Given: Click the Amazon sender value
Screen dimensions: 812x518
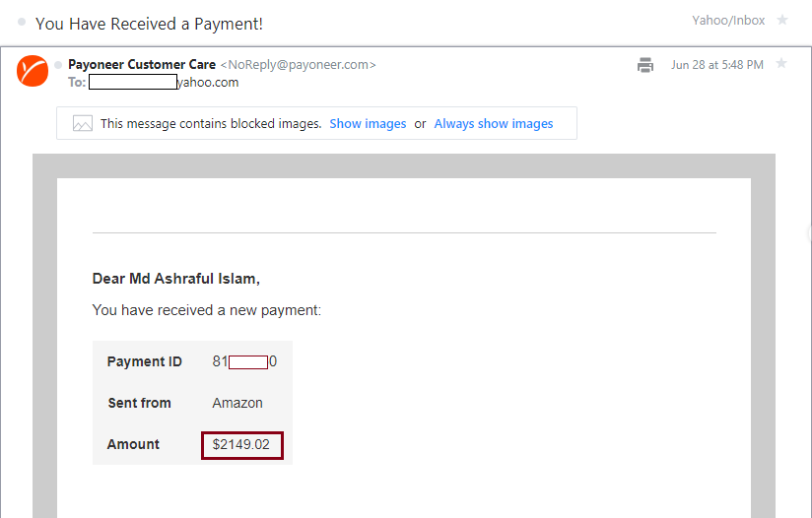Looking at the screenshot, I should tap(237, 403).
